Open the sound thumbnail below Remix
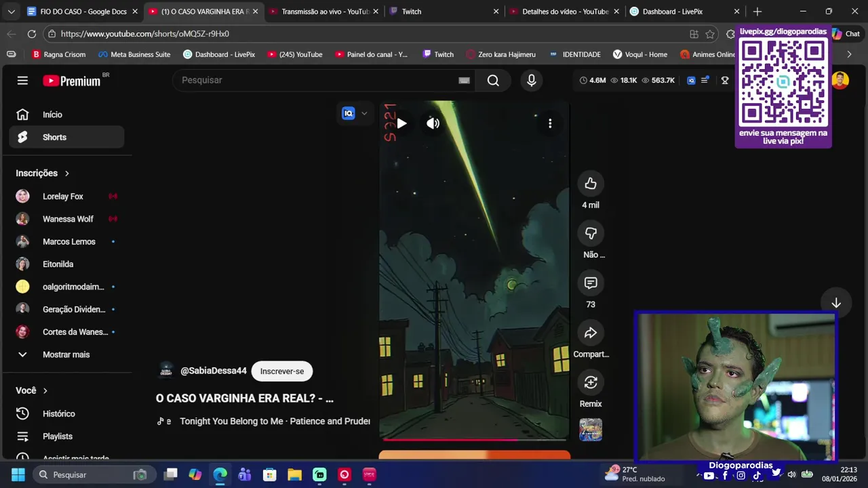This screenshot has width=868, height=488. [x=591, y=430]
